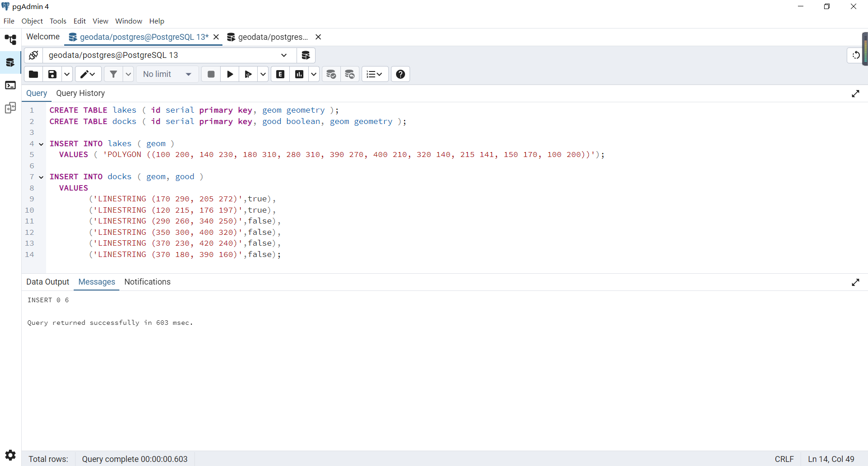Switch to the Welcome tab
This screenshot has height=466, width=868.
pyautogui.click(x=43, y=37)
